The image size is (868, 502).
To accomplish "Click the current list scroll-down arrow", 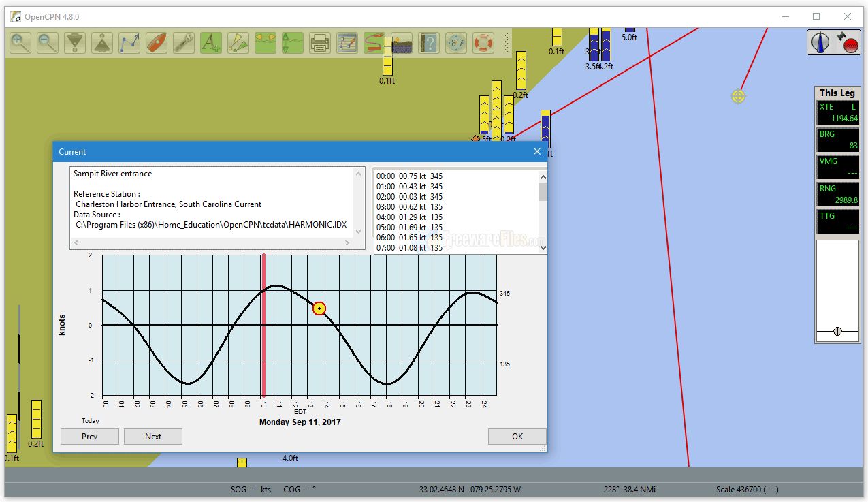I will click(543, 248).
